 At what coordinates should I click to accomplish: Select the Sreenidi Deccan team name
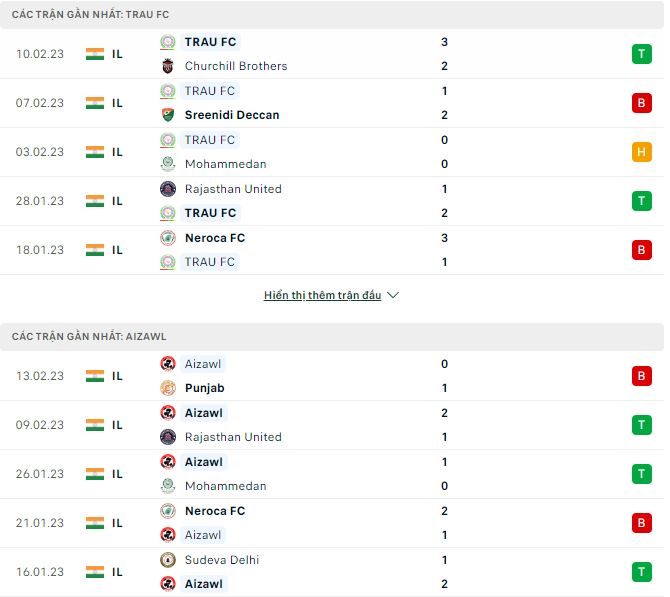coord(232,115)
